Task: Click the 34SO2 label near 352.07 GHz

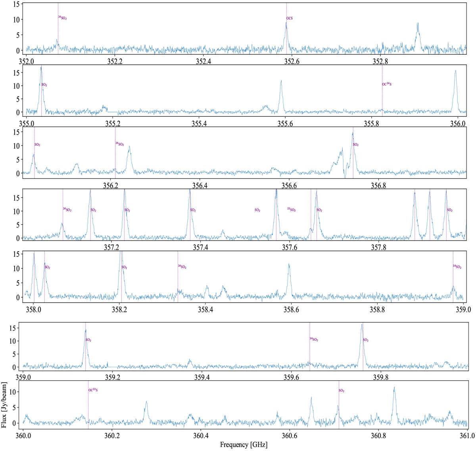Action: (62, 18)
